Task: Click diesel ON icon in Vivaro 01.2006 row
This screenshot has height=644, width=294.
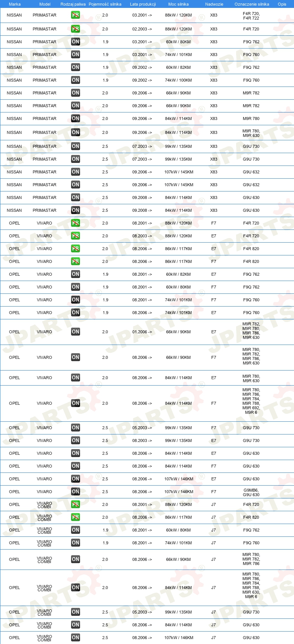Action: coord(76,332)
